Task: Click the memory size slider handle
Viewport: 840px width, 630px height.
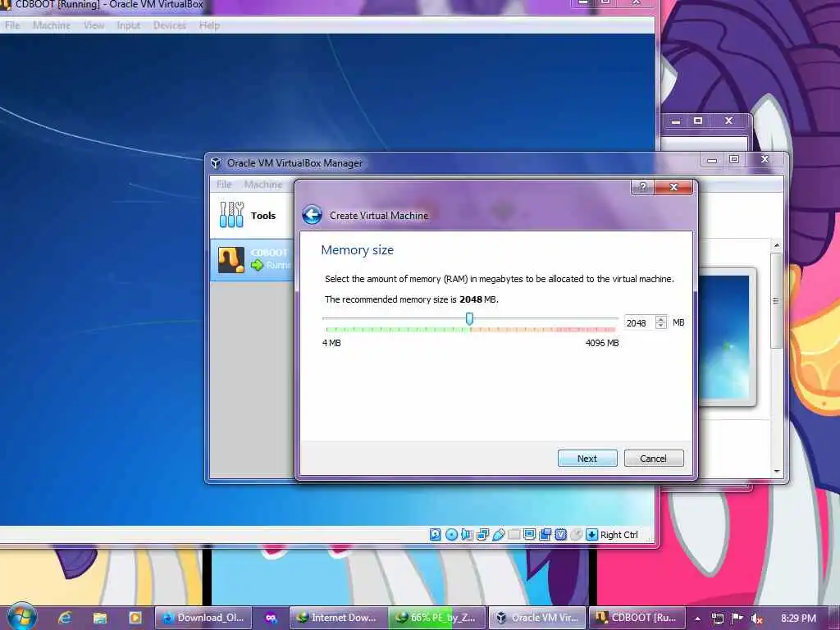Action: 469,319
